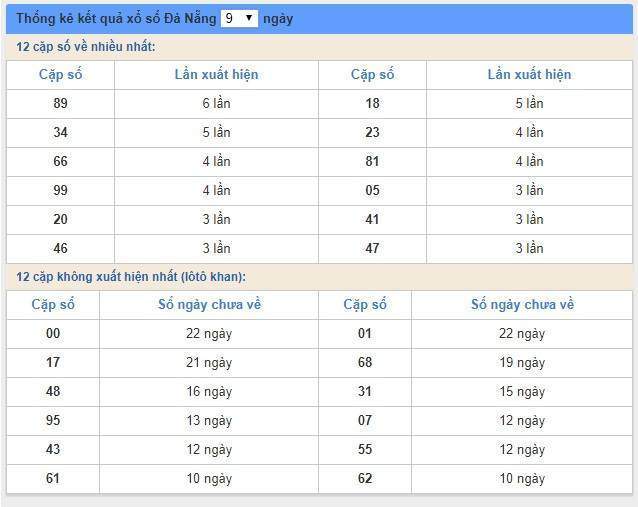Select pair number 81 cell
Image resolution: width=638 pixels, height=507 pixels.
[x=372, y=162]
